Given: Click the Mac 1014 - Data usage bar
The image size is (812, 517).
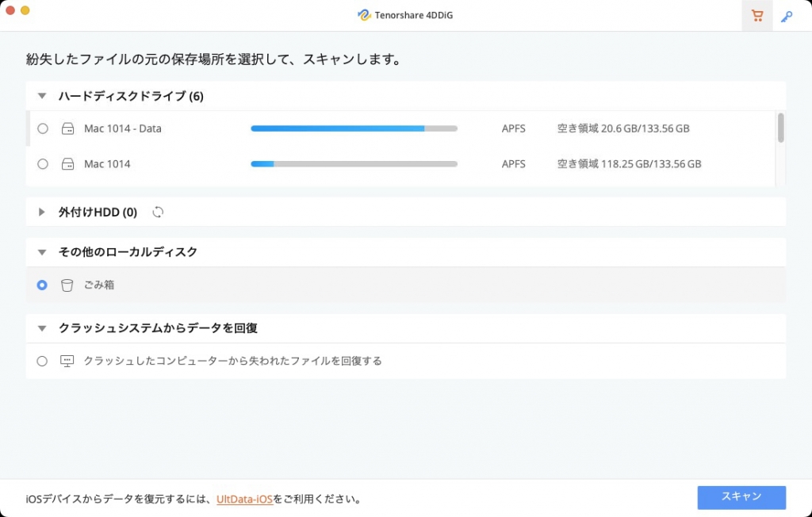Looking at the screenshot, I should (x=354, y=128).
